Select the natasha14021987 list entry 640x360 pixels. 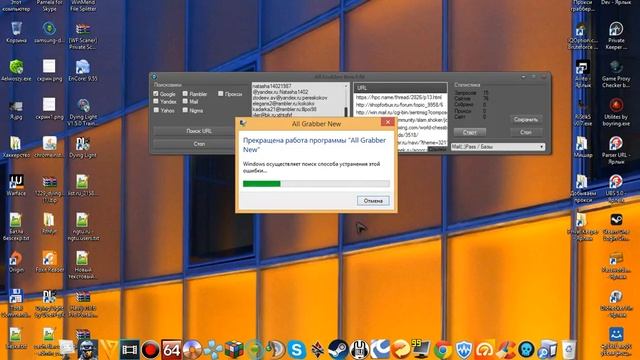[272, 87]
